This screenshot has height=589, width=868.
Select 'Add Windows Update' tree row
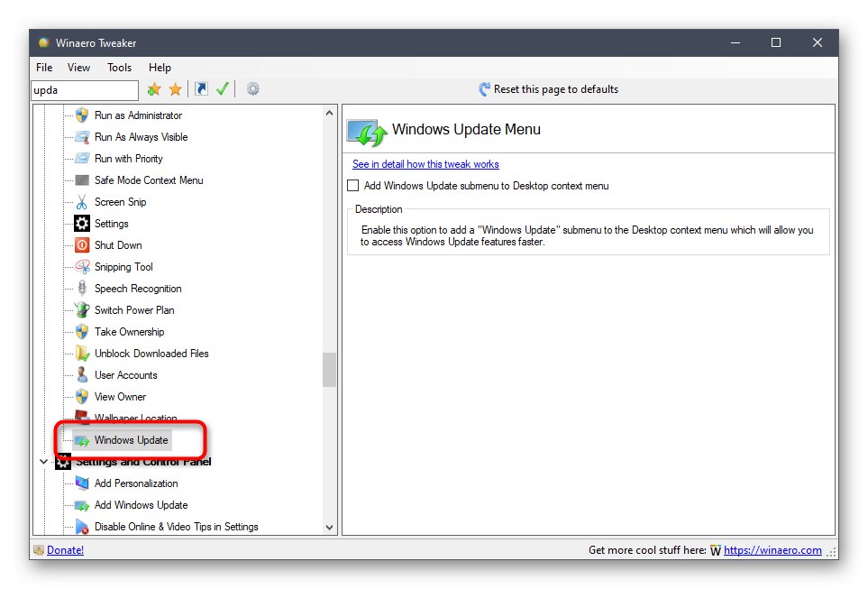click(x=142, y=505)
